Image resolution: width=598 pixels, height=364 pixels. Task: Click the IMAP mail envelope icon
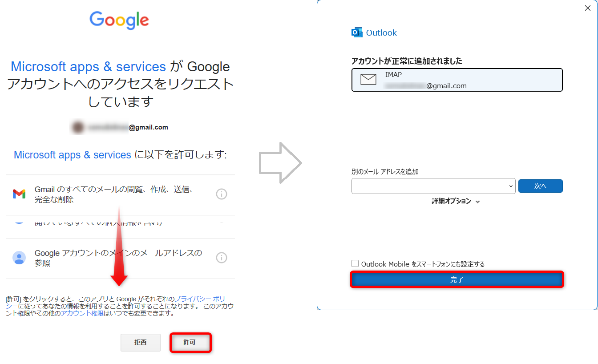click(368, 80)
